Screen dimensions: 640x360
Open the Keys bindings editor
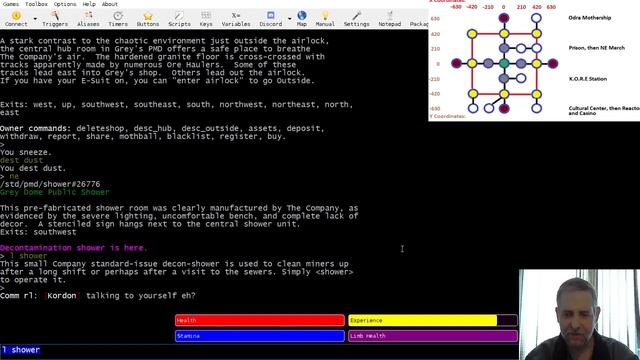tap(206, 19)
